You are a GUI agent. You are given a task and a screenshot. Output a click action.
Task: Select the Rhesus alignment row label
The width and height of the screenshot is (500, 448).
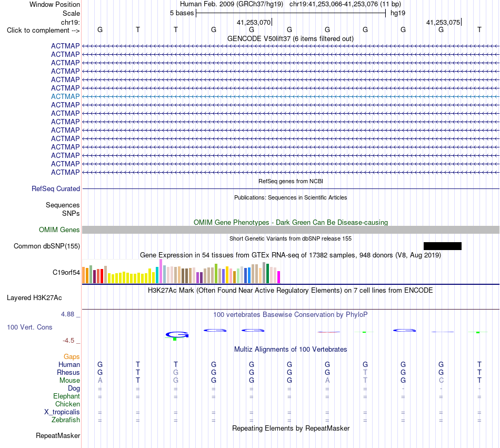click(x=68, y=372)
